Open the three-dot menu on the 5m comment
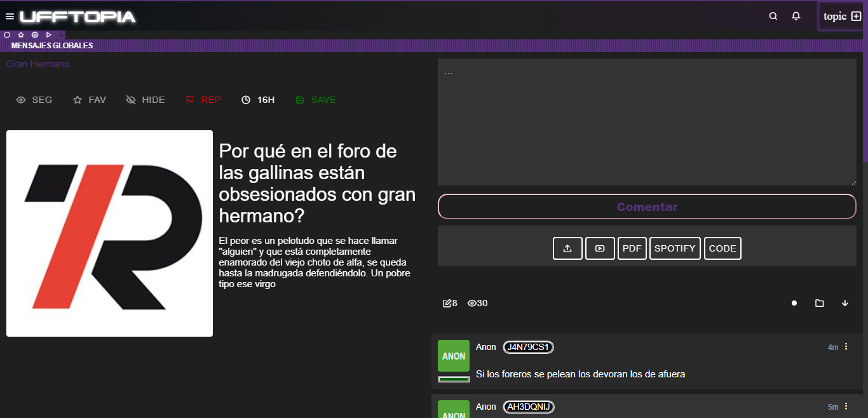 click(x=846, y=406)
